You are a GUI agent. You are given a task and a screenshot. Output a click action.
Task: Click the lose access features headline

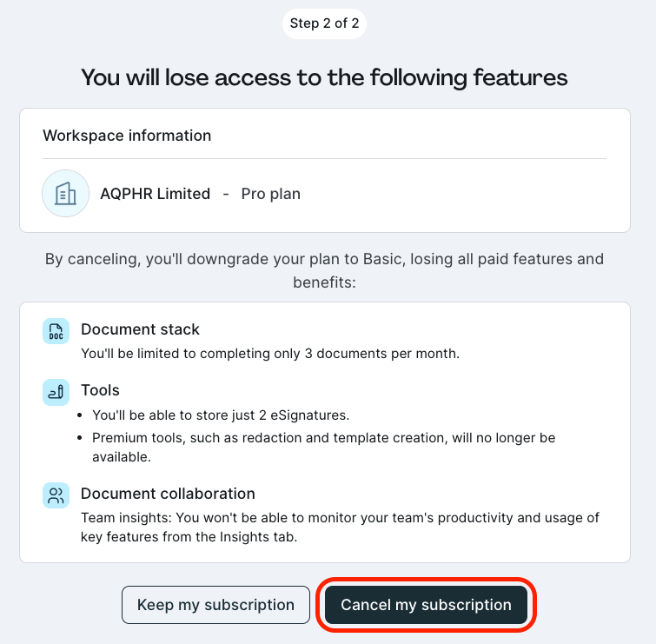click(324, 77)
